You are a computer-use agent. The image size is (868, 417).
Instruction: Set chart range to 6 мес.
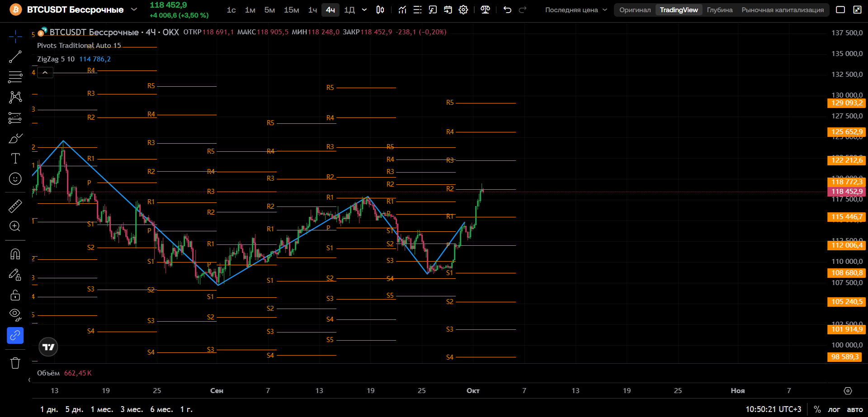pyautogui.click(x=161, y=409)
